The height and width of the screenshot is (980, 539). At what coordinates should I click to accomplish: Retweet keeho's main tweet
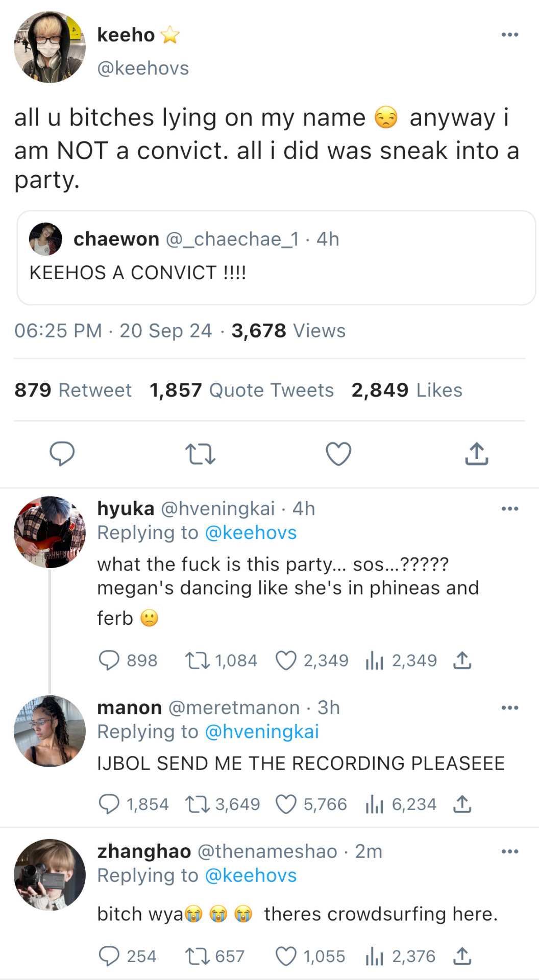(200, 454)
